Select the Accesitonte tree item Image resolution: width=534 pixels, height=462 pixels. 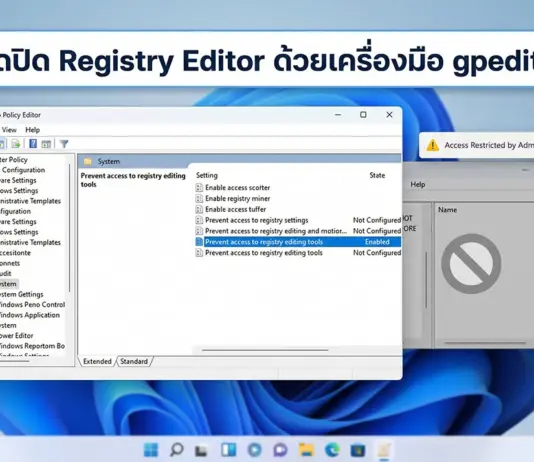coord(15,253)
